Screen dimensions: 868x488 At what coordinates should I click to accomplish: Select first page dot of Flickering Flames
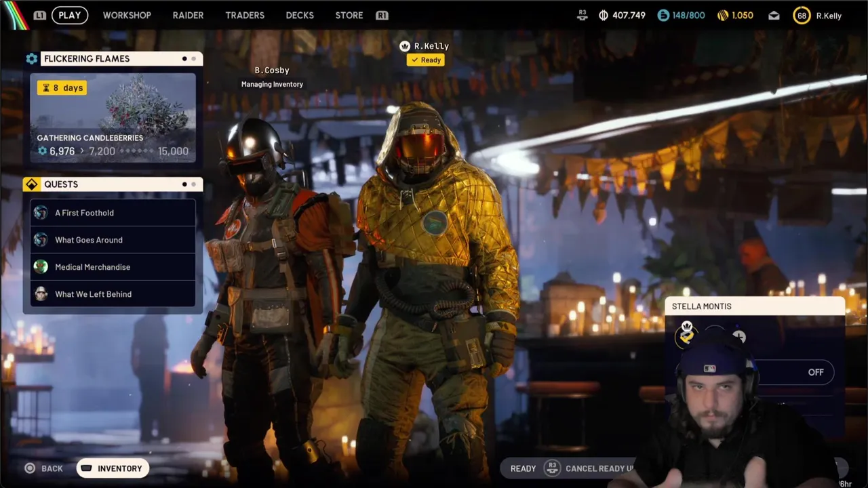click(184, 59)
